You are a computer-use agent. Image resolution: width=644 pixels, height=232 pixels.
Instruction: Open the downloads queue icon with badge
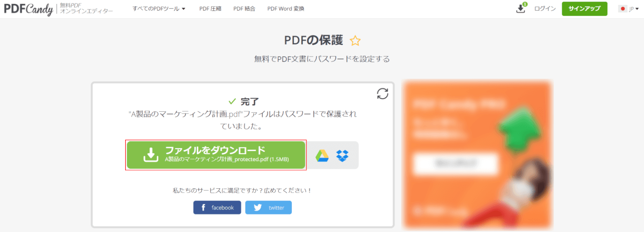(x=521, y=8)
